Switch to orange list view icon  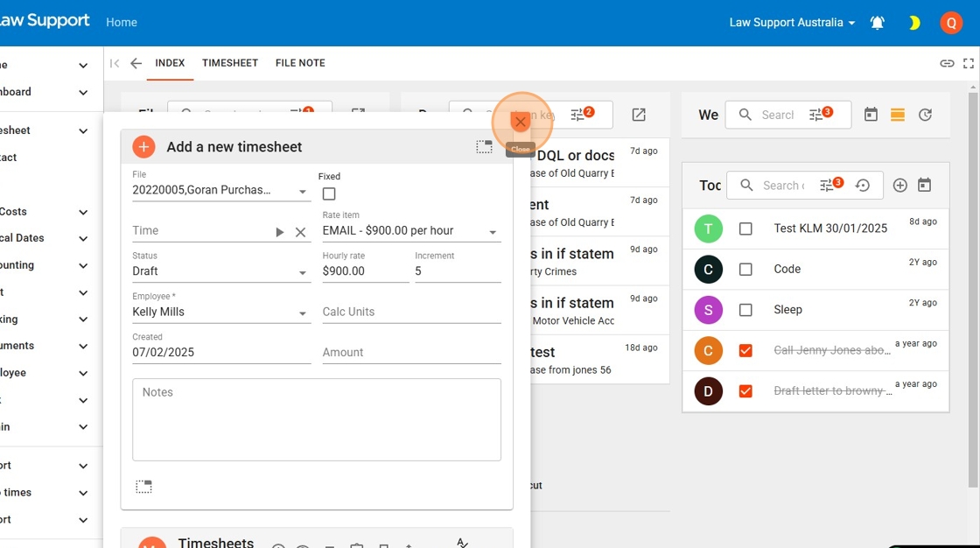click(898, 115)
